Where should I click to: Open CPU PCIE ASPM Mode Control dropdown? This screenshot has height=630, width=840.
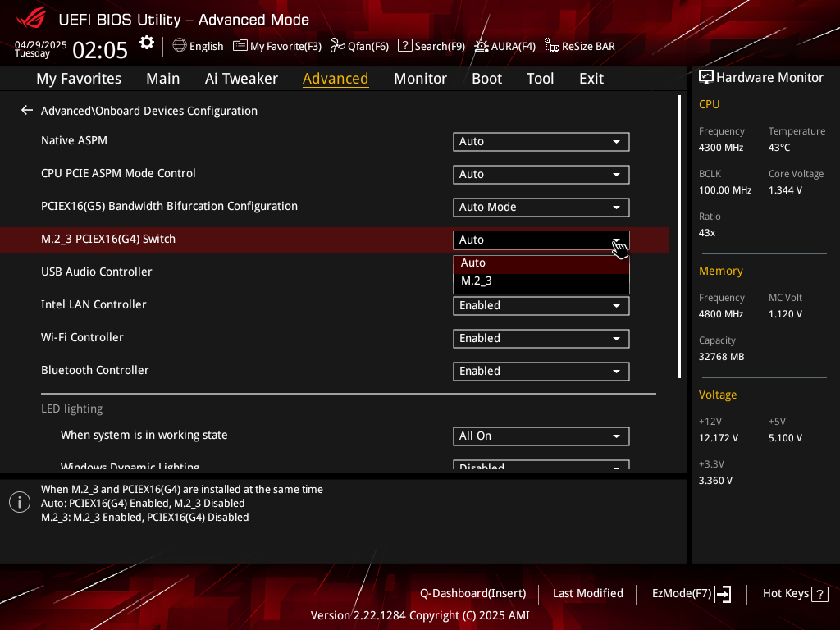click(x=541, y=175)
